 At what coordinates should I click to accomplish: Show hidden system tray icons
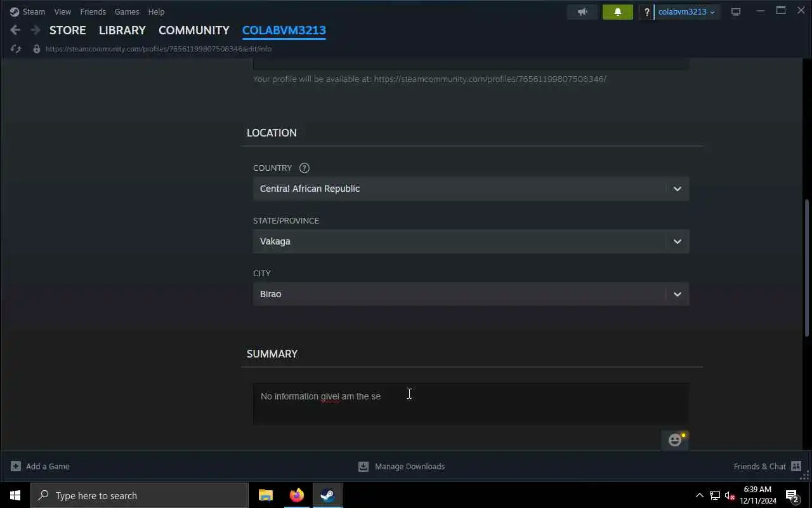pyautogui.click(x=700, y=495)
